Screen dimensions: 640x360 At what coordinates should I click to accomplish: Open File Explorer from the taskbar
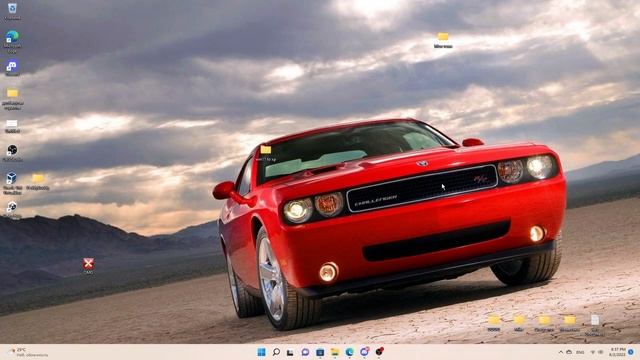[335, 352]
